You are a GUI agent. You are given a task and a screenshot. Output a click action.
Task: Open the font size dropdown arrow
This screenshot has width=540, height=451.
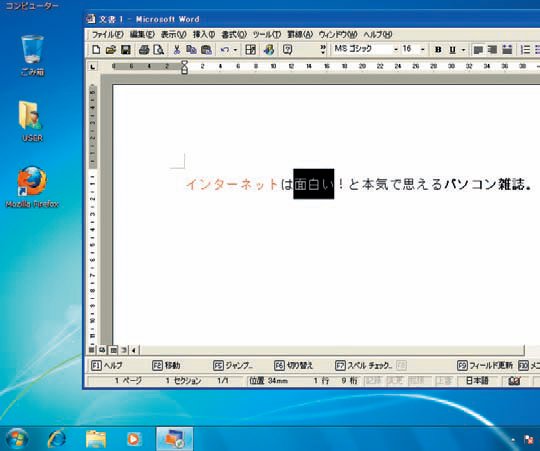point(423,50)
